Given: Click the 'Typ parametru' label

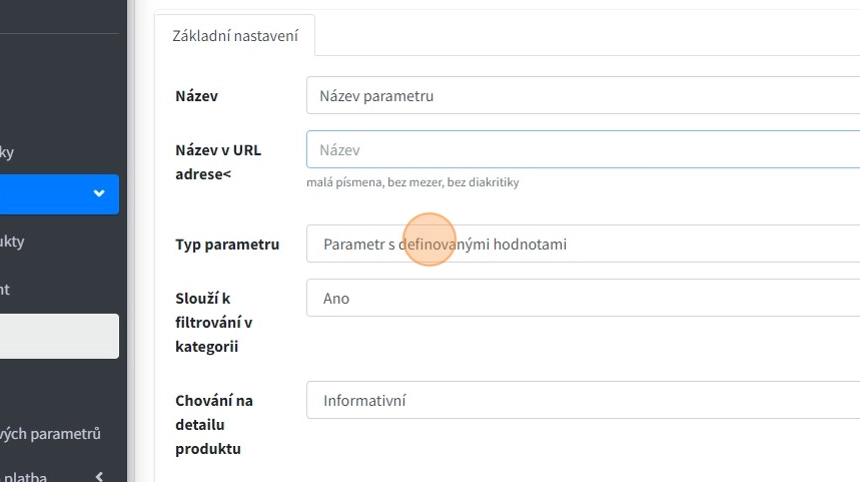Looking at the screenshot, I should pyautogui.click(x=227, y=244).
